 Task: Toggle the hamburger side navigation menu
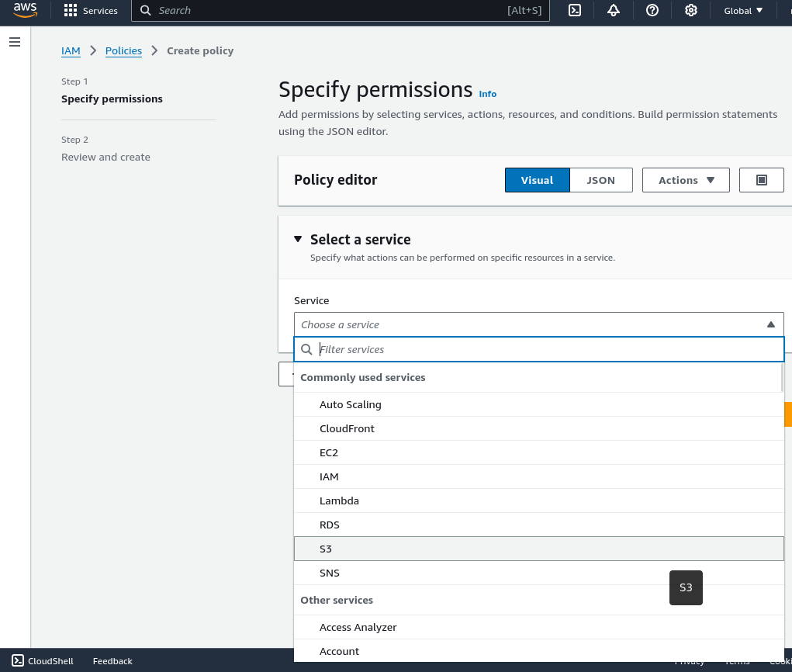15,42
